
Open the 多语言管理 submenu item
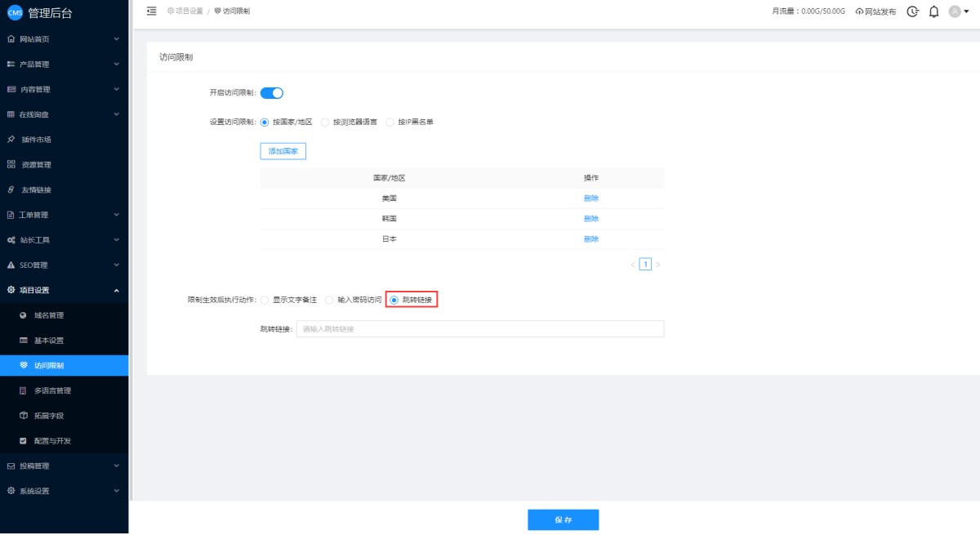[52, 391]
